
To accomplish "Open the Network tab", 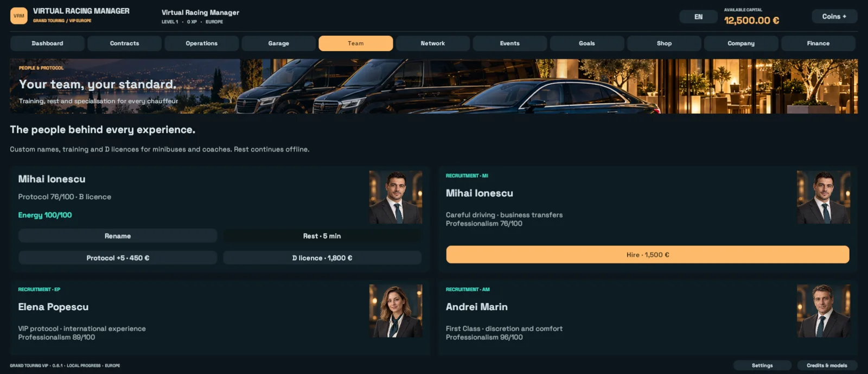I will click(x=433, y=43).
